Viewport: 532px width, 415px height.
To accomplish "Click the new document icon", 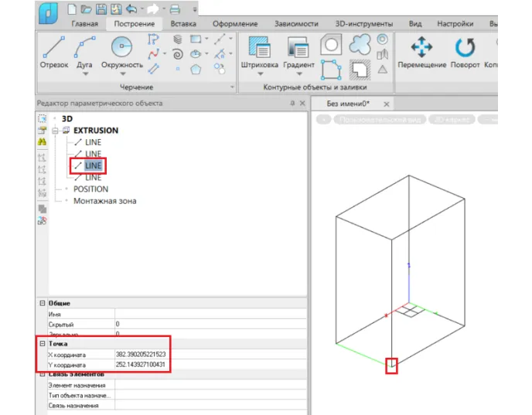I will (x=72, y=9).
